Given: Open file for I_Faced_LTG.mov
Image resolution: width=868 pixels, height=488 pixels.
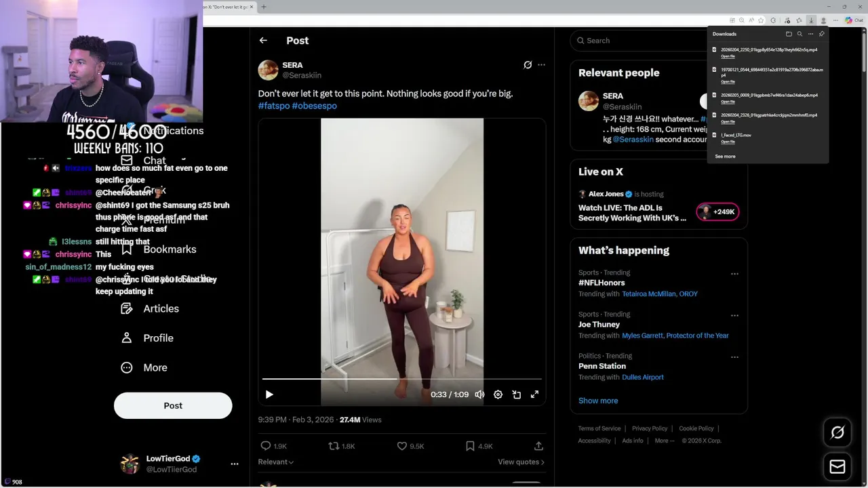Looking at the screenshot, I should (728, 142).
